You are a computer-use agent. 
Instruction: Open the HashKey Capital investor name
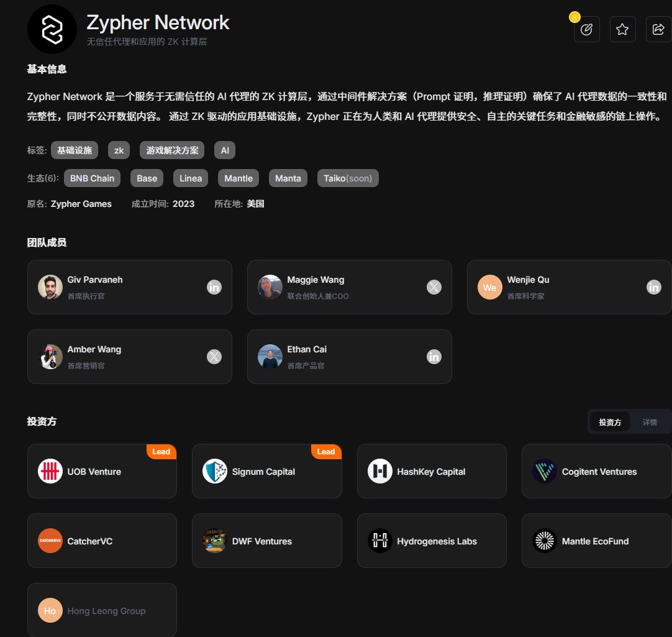(x=431, y=472)
